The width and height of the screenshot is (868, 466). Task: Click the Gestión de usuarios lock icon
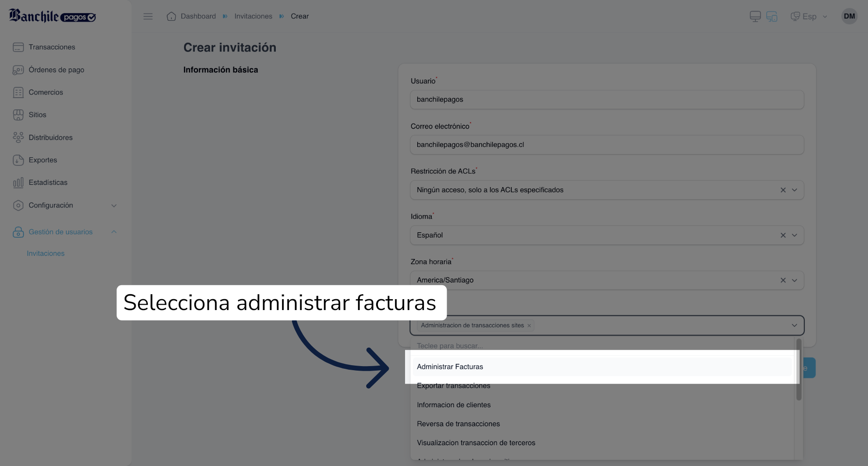coord(18,232)
